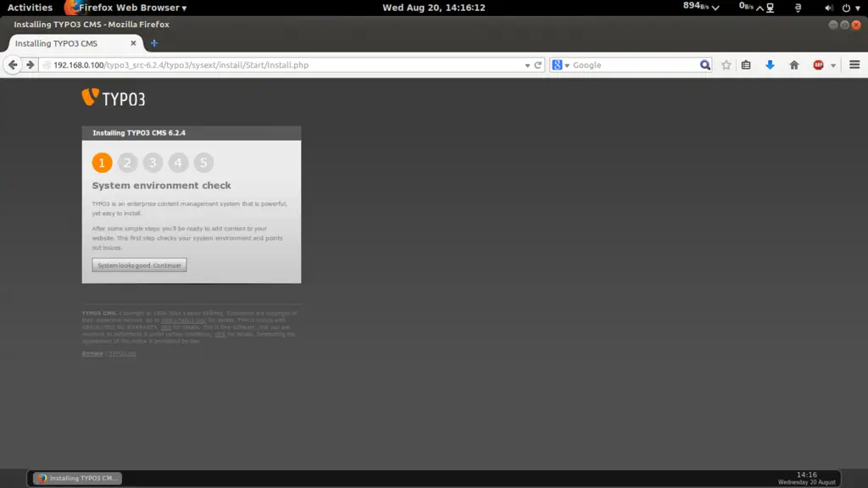Viewport: 868px width, 488px height.
Task: Expand the Adblock extension dropdown arrow
Action: click(832, 65)
